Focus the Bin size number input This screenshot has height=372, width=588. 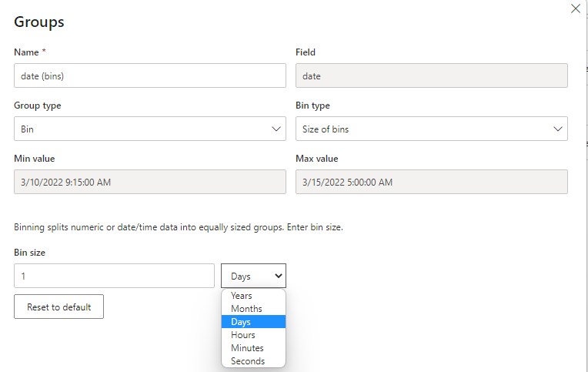click(x=114, y=276)
